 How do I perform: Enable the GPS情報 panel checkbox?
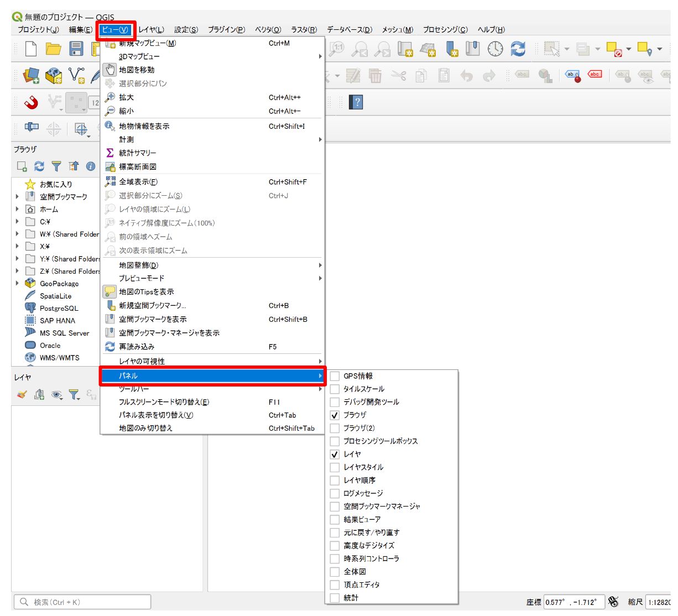[335, 376]
